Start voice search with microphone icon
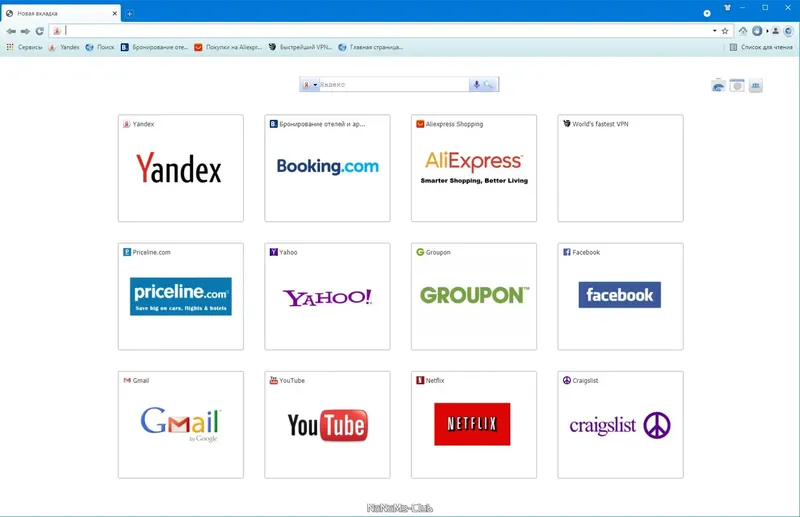Viewport: 800px width, 517px height. coord(476,85)
